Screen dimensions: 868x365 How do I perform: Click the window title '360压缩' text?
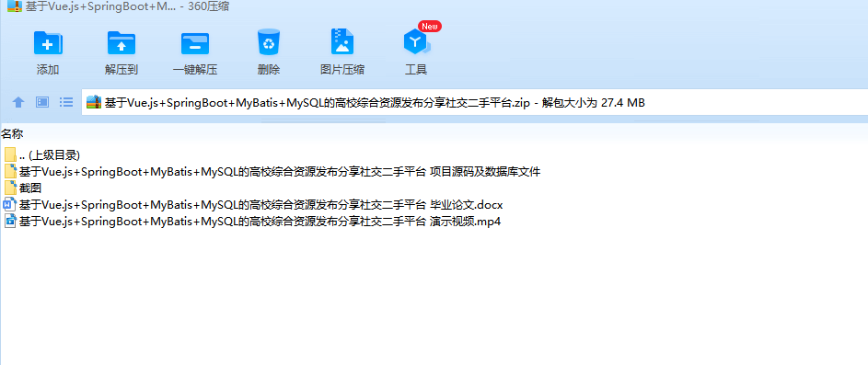209,6
